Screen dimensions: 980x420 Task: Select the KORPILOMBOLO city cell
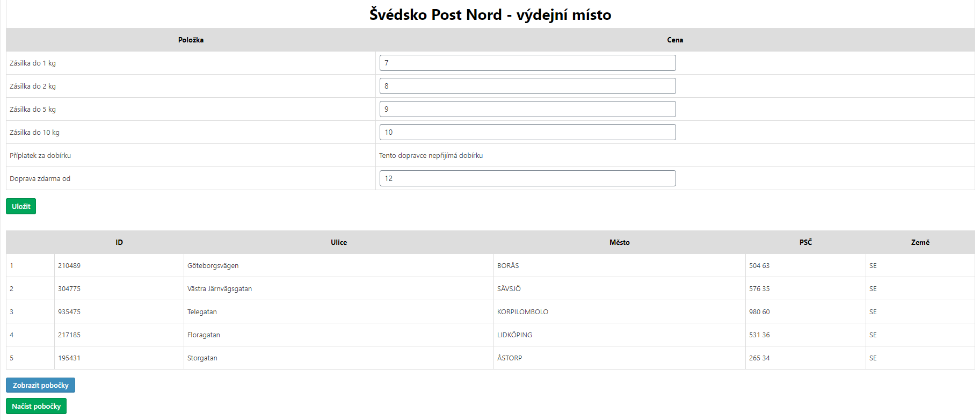(x=522, y=312)
